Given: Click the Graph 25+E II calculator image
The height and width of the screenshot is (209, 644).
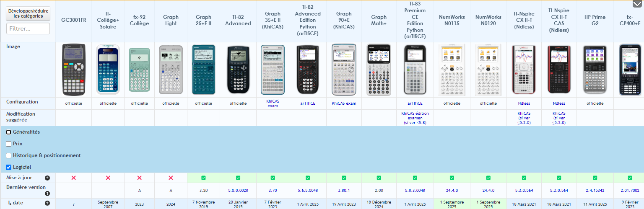Looking at the screenshot, I should pos(203,70).
